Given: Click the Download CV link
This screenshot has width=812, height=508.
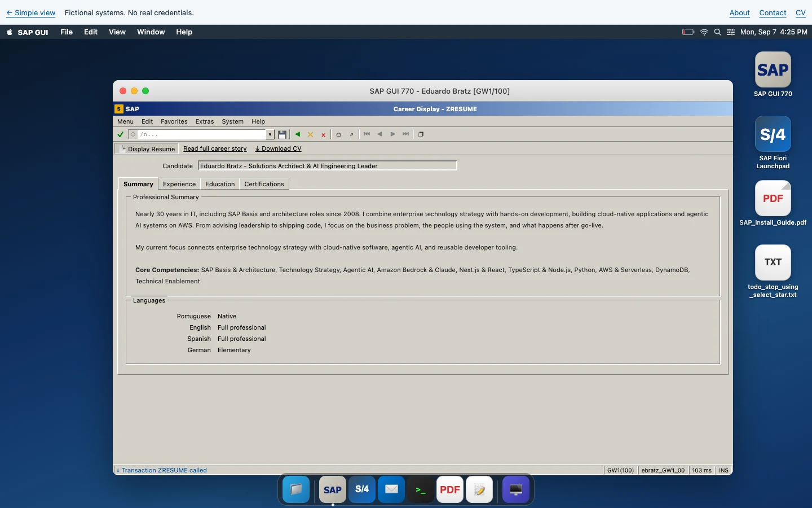Looking at the screenshot, I should click(278, 148).
